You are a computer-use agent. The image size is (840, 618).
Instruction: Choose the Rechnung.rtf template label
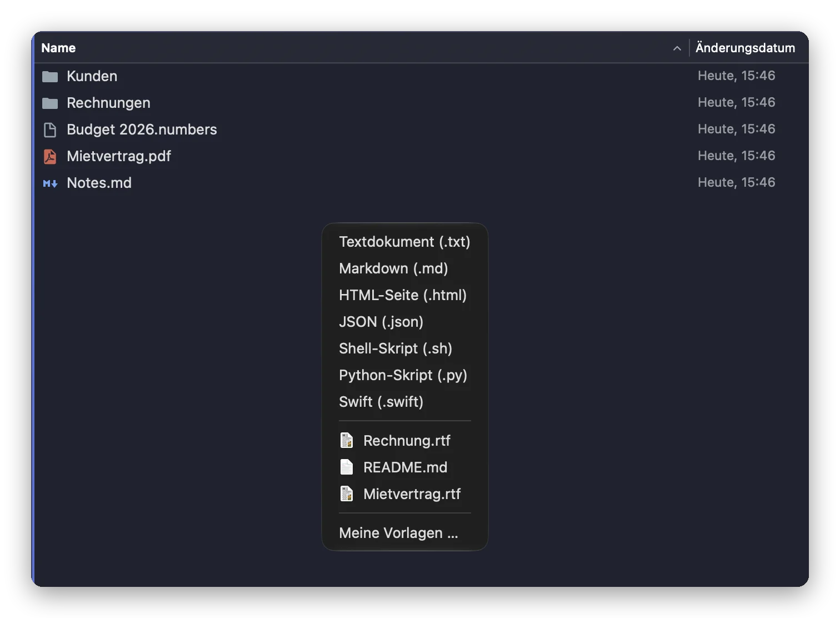[407, 441]
